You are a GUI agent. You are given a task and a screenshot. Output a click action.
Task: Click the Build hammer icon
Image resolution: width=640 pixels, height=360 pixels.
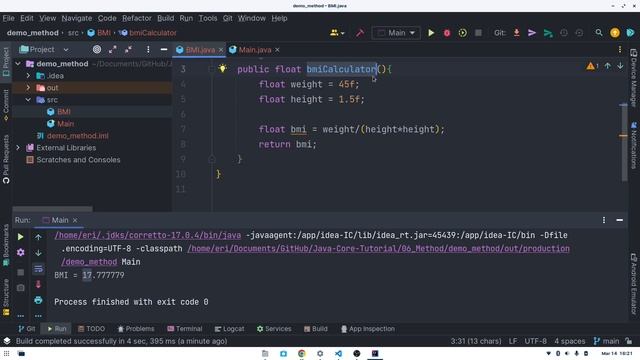[x=360, y=33]
